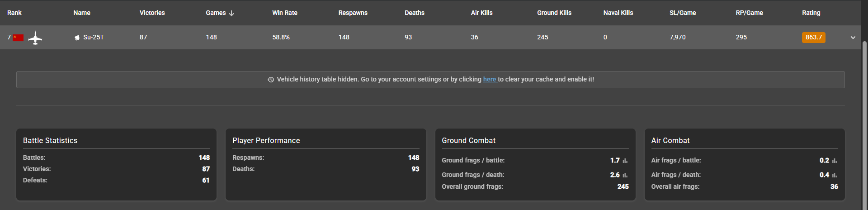
Task: Collapse the Su-25T row with the chevron
Action: coord(853,38)
